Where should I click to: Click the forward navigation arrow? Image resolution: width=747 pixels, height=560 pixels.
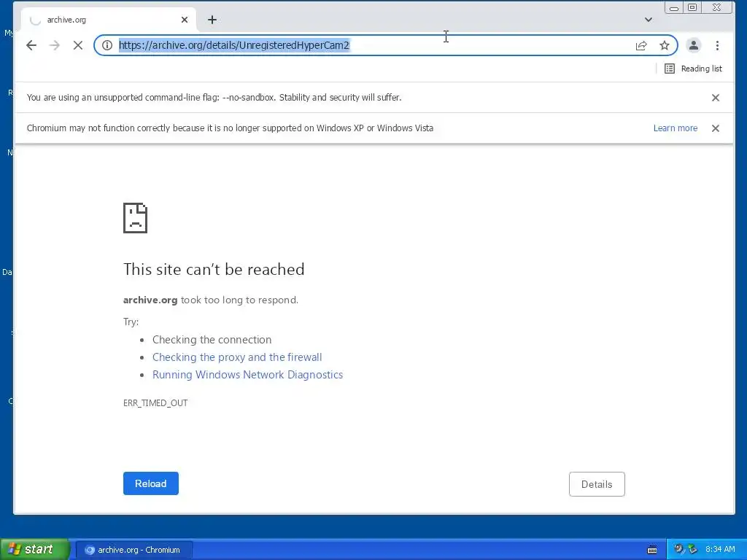(x=55, y=45)
